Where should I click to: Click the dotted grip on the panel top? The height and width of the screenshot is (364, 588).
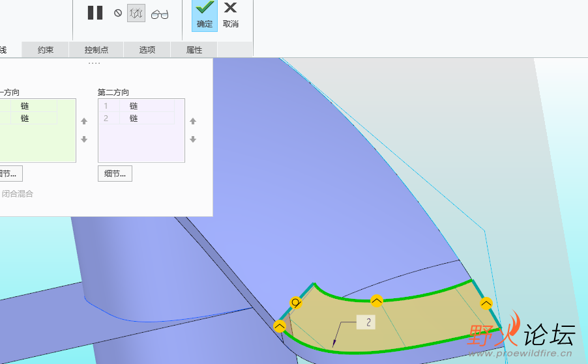tap(94, 63)
